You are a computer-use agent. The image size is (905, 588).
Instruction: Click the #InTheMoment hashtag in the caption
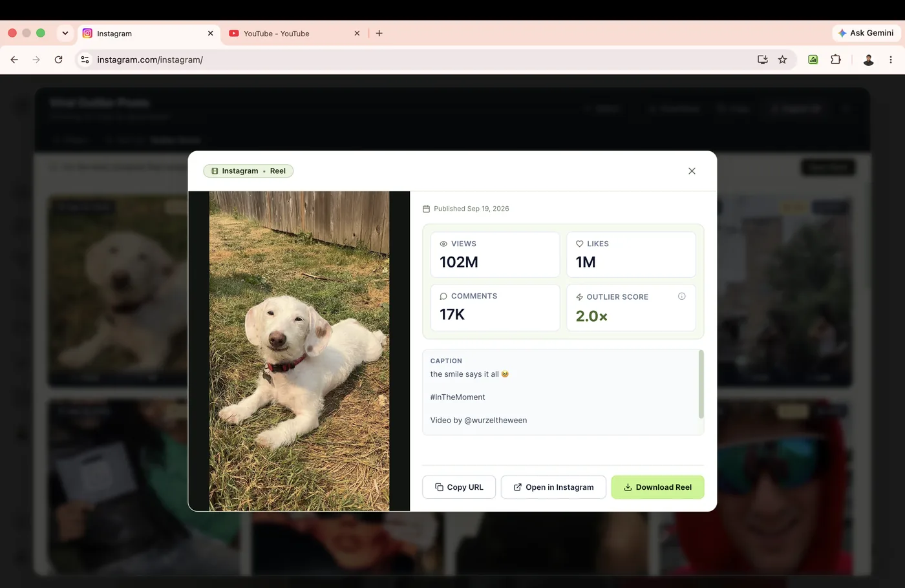pyautogui.click(x=458, y=397)
